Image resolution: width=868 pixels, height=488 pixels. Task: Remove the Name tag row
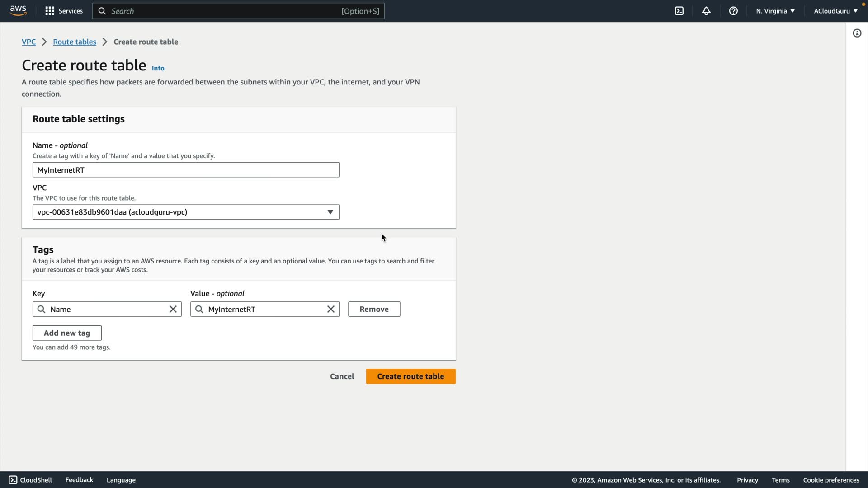point(374,309)
